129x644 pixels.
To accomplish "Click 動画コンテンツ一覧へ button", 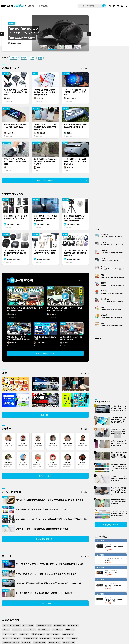I will pos(45,353).
